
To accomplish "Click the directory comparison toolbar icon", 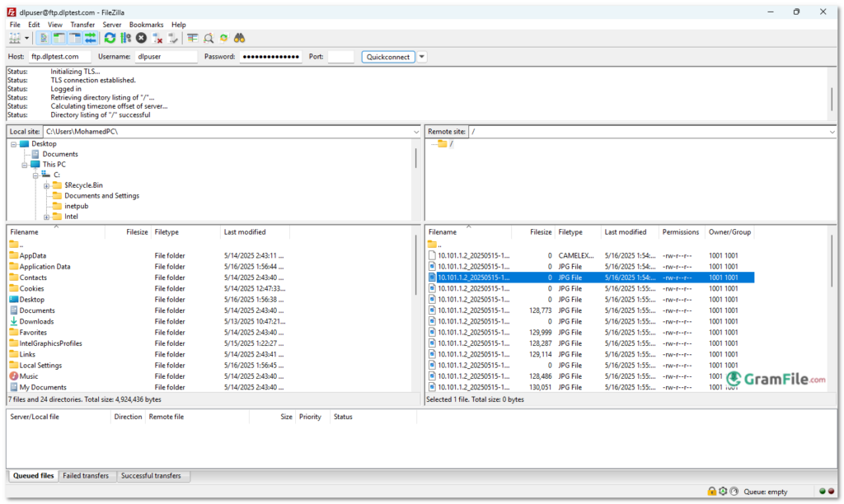I will [192, 38].
